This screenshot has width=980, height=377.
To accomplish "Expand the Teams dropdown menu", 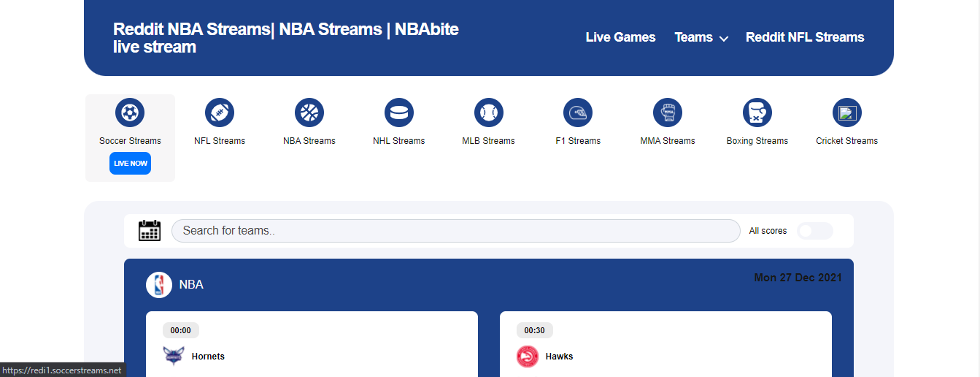I will point(701,37).
